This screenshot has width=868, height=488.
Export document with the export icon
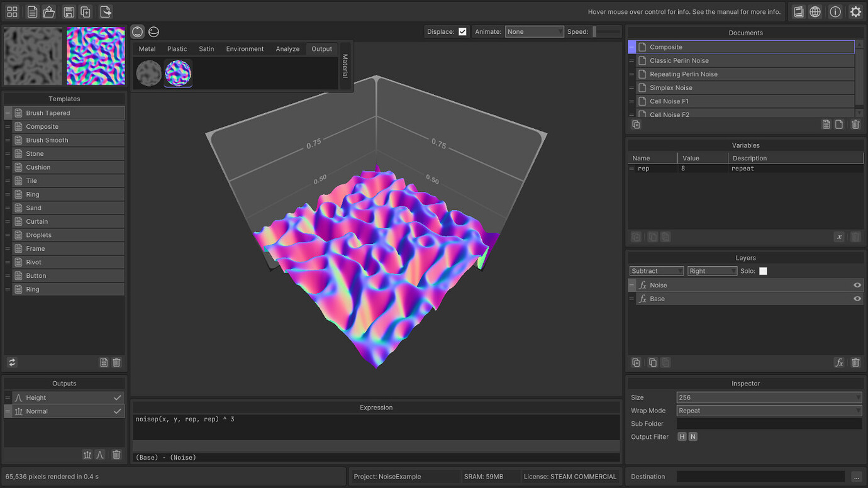106,11
